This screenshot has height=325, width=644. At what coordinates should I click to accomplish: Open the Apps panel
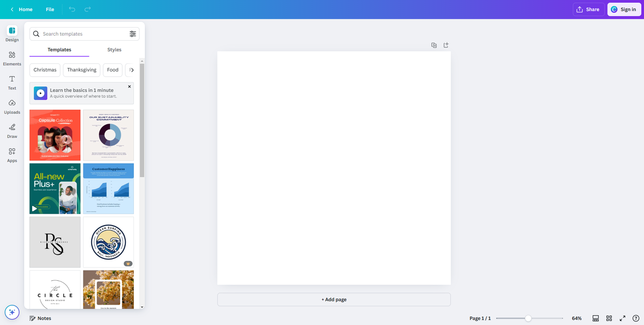[12, 155]
